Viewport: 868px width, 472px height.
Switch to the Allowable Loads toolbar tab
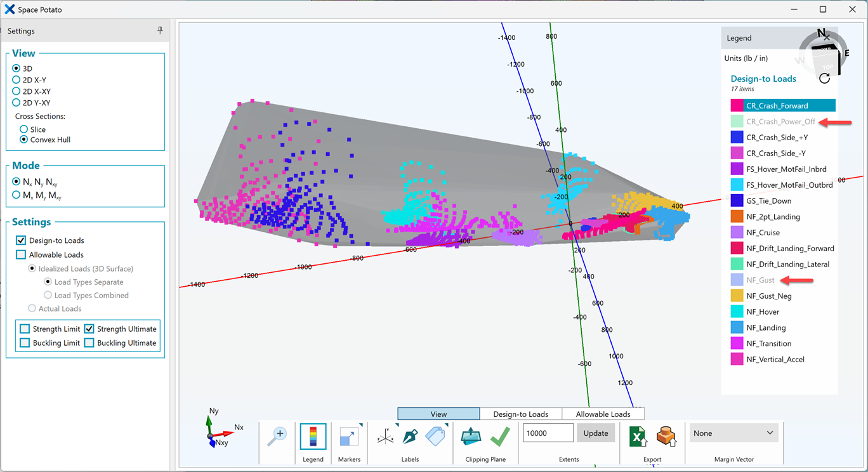point(603,414)
